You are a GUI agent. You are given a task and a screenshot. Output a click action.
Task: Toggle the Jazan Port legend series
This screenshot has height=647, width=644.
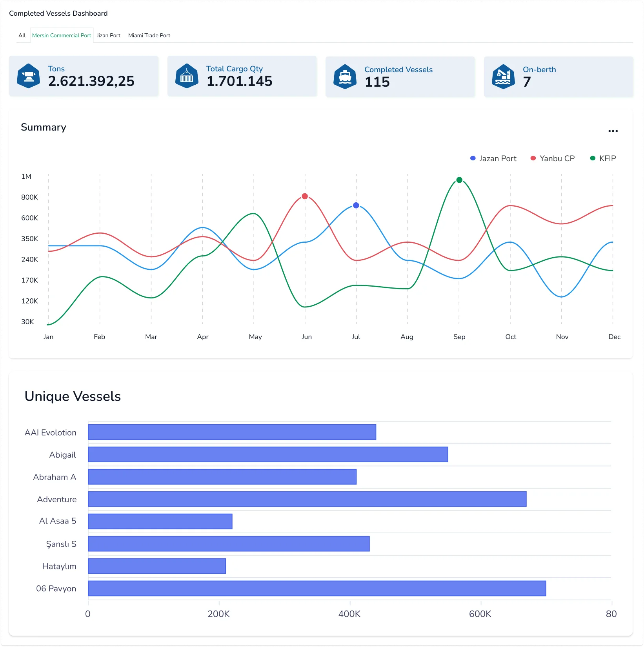pyautogui.click(x=493, y=158)
